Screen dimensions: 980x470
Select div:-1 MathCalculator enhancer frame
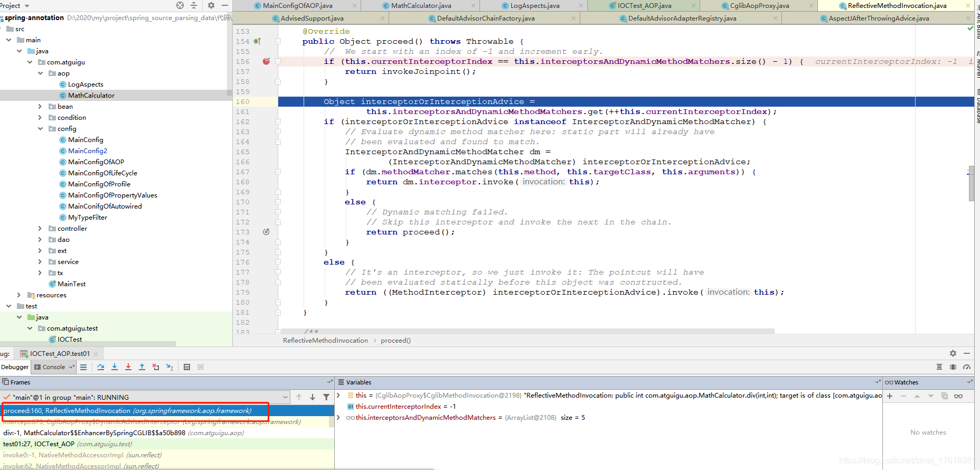pos(167,433)
